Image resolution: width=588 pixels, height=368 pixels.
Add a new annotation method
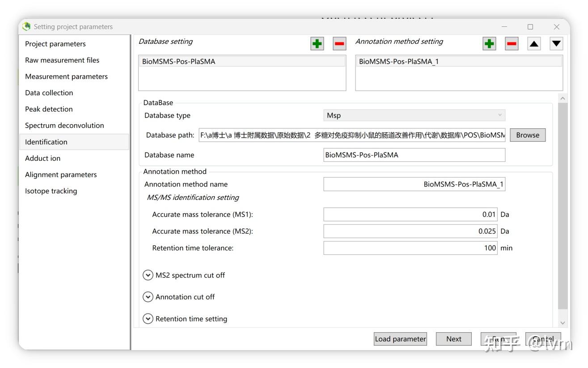(x=489, y=43)
